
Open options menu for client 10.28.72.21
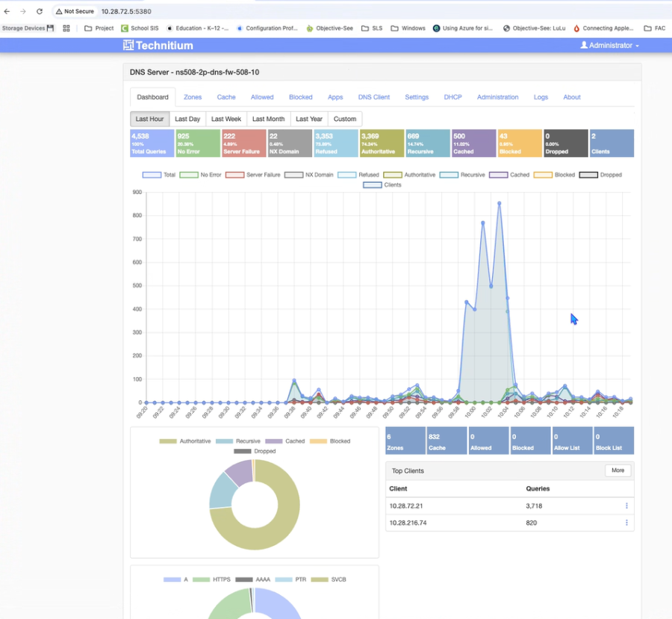[626, 506]
